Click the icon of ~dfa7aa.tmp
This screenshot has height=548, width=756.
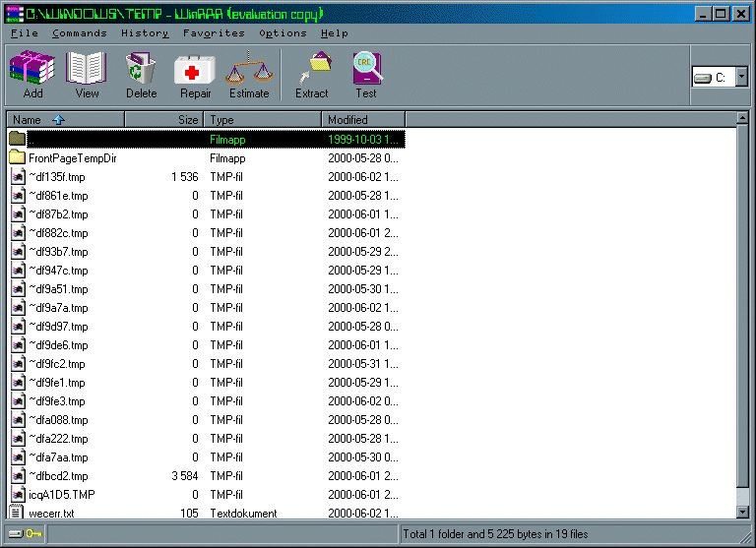pos(18,457)
